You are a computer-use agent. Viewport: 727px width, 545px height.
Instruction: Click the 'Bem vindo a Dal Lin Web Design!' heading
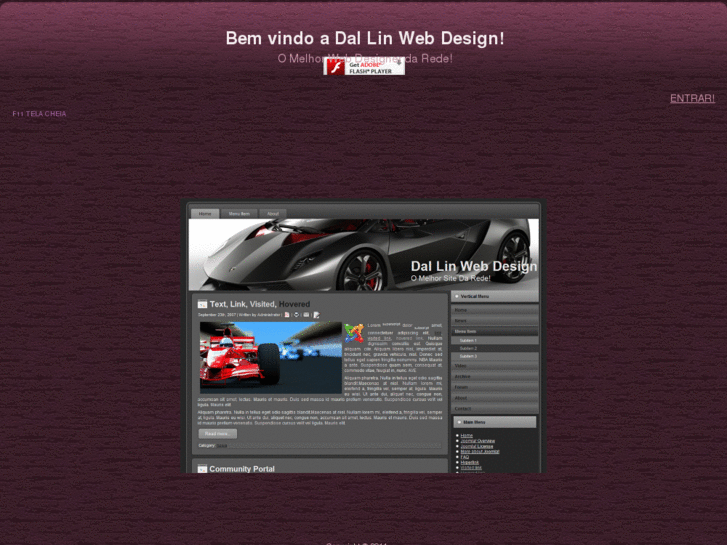[x=365, y=38]
